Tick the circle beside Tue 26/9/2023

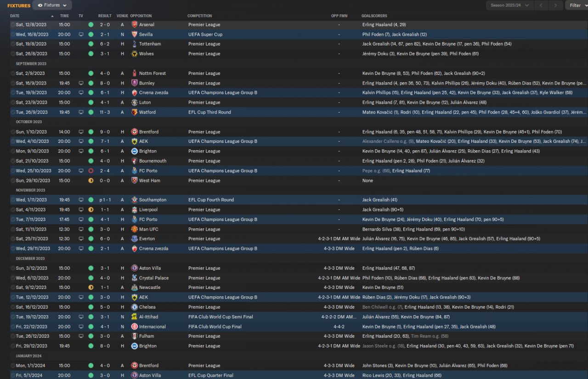[13, 112]
